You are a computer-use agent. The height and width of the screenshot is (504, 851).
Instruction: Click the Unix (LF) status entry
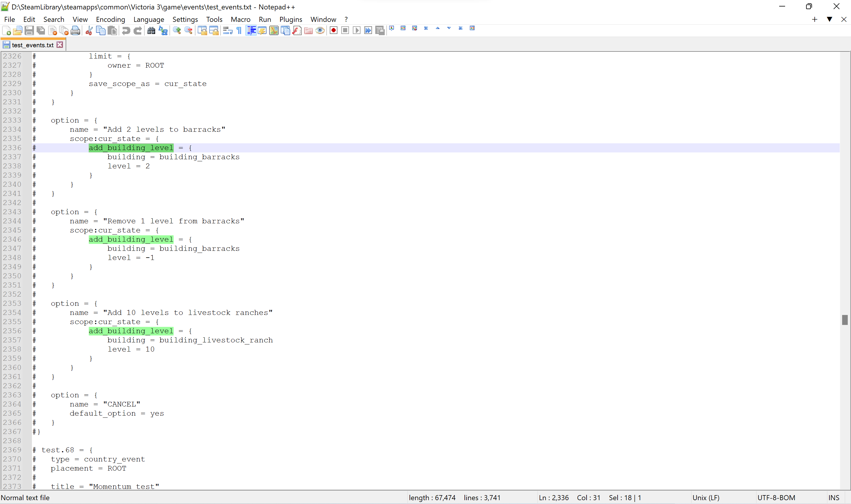click(706, 498)
